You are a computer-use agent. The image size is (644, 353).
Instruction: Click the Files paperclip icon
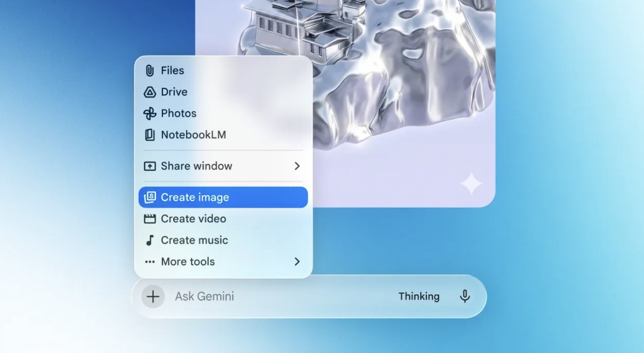(x=149, y=70)
